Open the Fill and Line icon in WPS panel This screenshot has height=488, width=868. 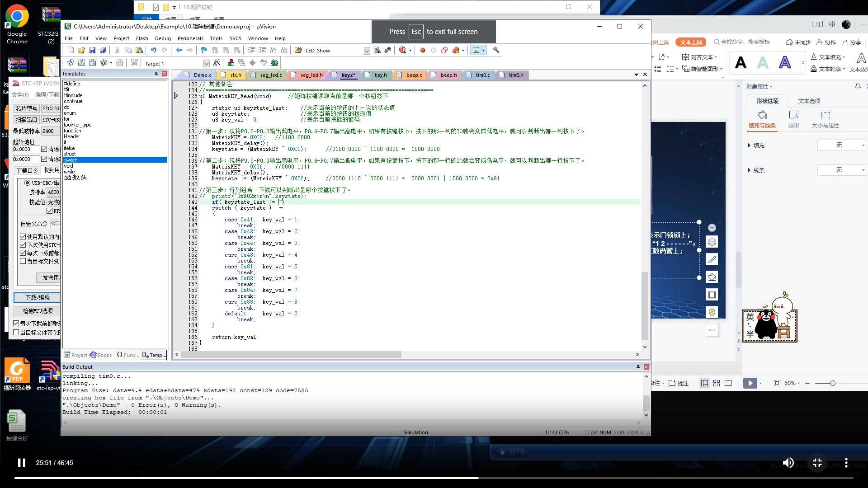(x=762, y=119)
